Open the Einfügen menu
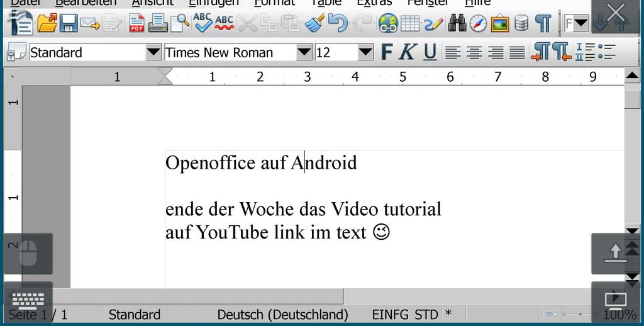The width and height of the screenshot is (644, 326). pyautogui.click(x=214, y=3)
